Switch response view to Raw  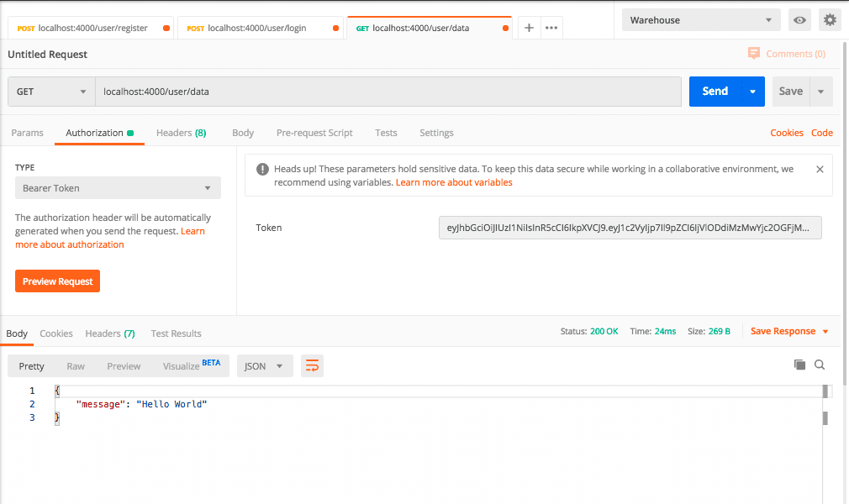pos(76,366)
